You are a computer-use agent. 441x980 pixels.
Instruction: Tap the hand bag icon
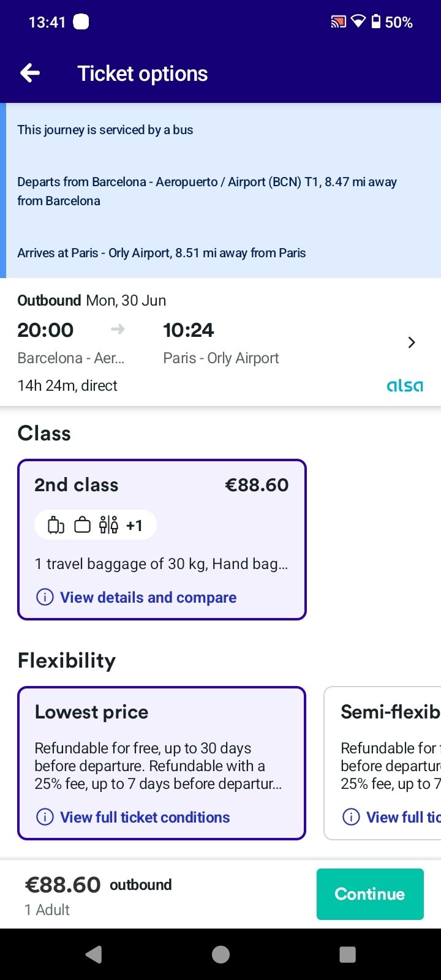[82, 526]
